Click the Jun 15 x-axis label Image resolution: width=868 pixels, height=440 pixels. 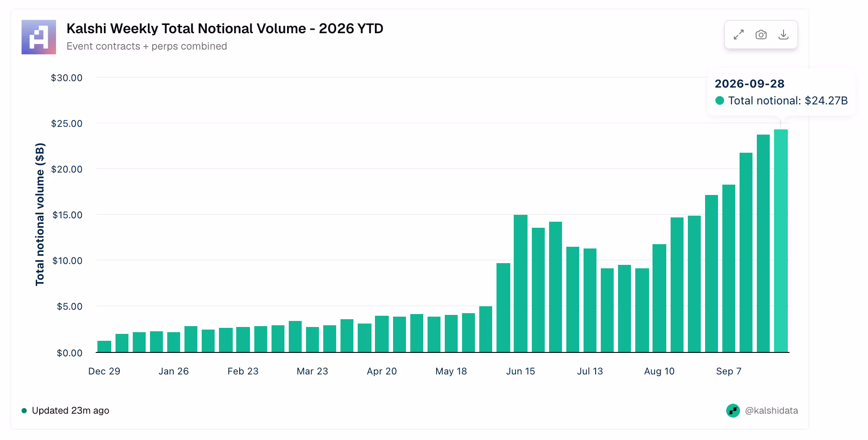click(521, 371)
